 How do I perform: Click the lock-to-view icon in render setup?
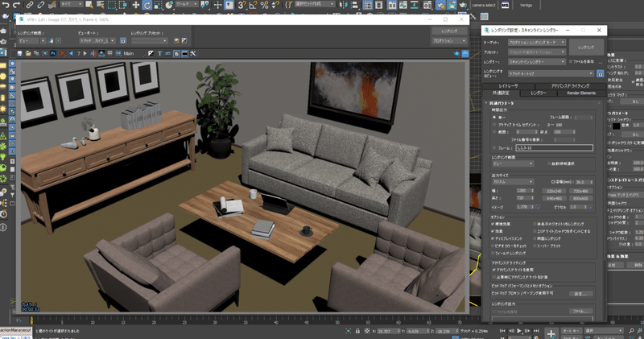pyautogui.click(x=600, y=73)
